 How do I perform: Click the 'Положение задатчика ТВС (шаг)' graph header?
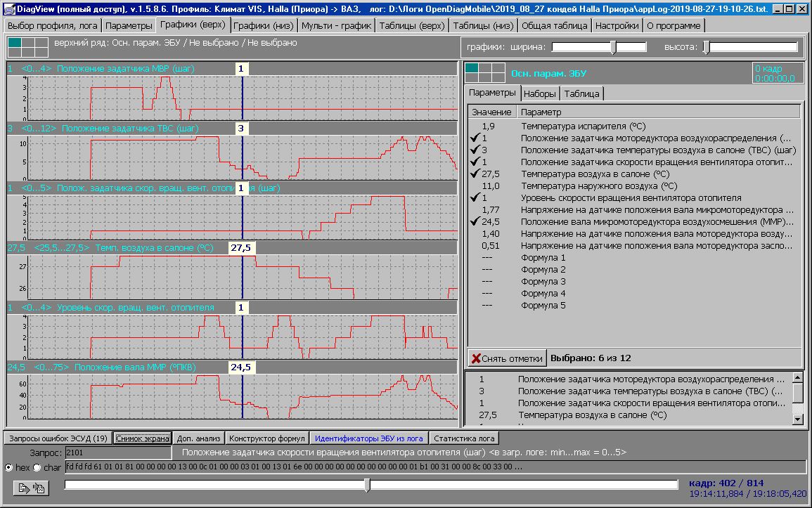232,129
